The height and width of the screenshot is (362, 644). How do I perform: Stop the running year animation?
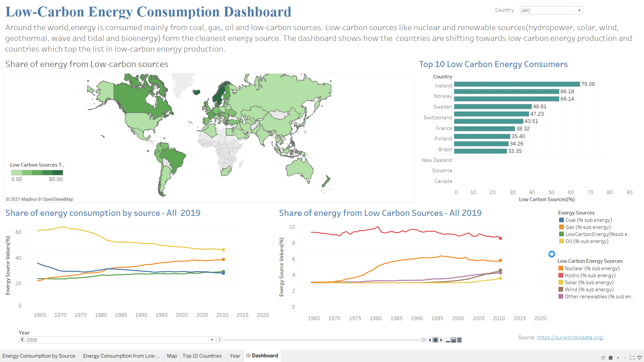click(436, 340)
